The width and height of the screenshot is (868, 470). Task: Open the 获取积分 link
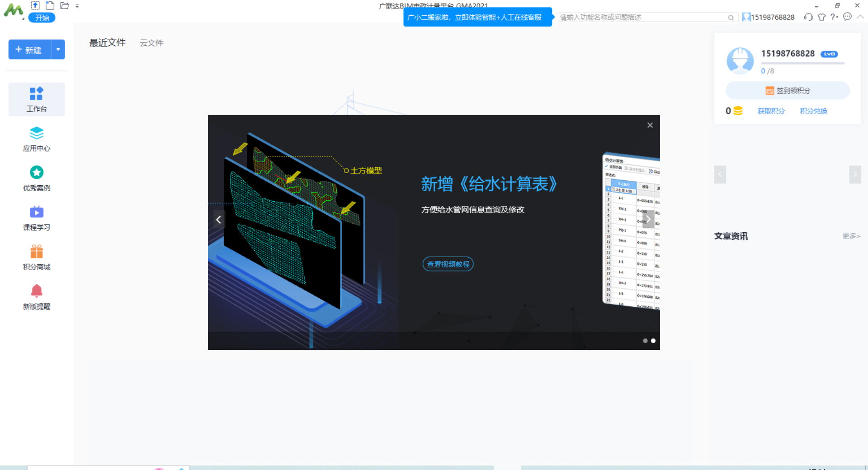pyautogui.click(x=771, y=111)
